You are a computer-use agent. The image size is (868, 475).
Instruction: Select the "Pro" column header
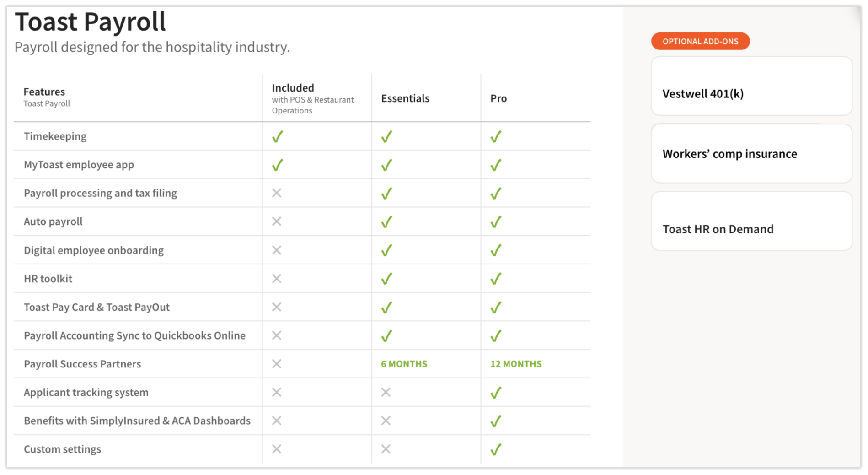tap(498, 98)
